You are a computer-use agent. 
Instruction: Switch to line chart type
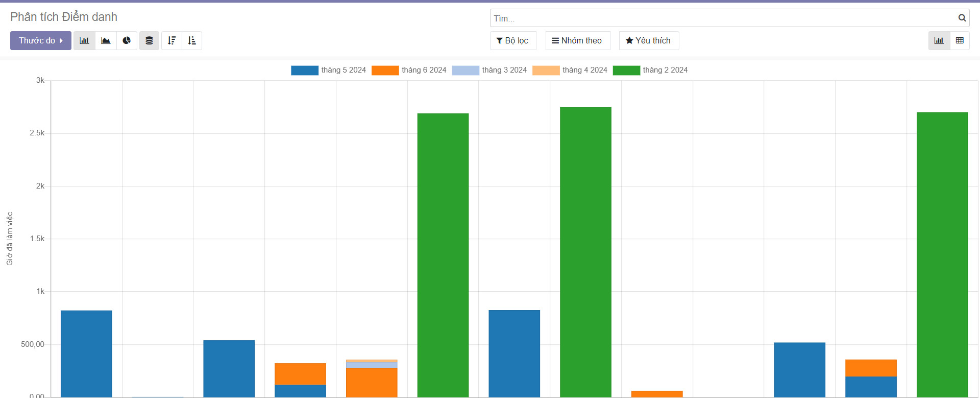(x=106, y=41)
